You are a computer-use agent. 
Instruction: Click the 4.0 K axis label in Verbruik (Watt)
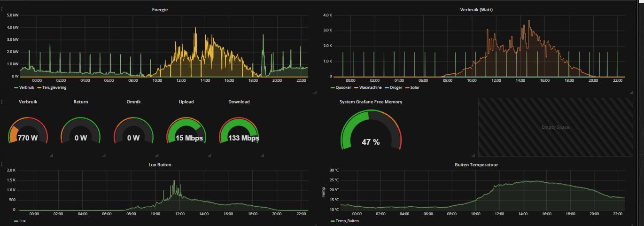coord(328,16)
